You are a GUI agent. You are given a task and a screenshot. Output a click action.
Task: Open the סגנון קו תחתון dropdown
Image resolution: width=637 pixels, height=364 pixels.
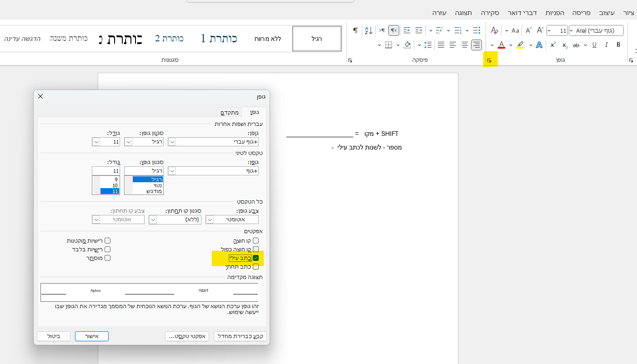pyautogui.click(x=153, y=219)
